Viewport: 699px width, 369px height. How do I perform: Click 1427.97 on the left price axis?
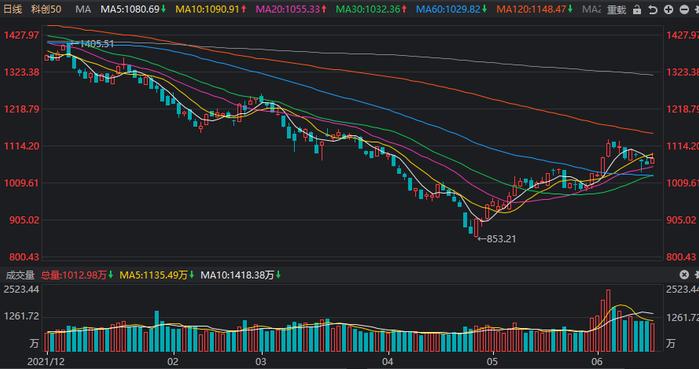21,35
